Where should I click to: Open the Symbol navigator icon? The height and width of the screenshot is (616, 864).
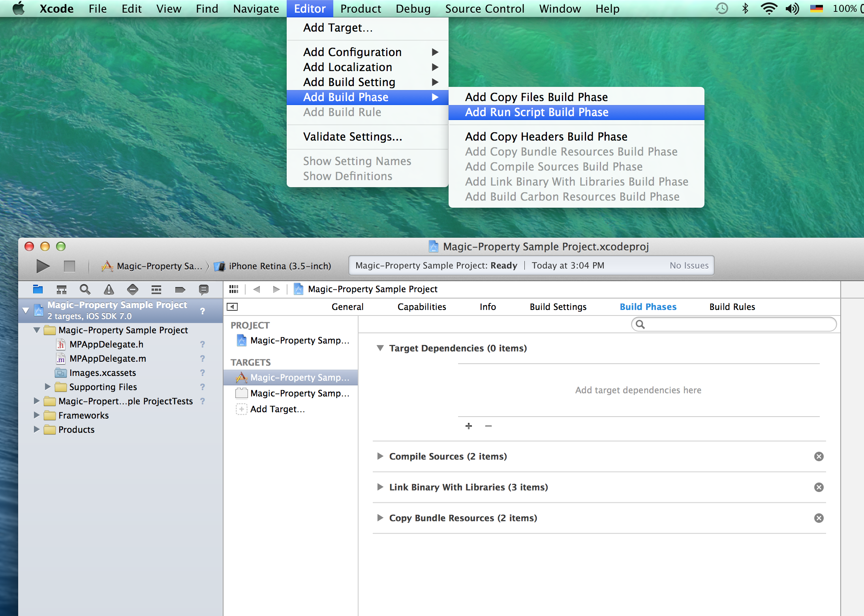[62, 289]
